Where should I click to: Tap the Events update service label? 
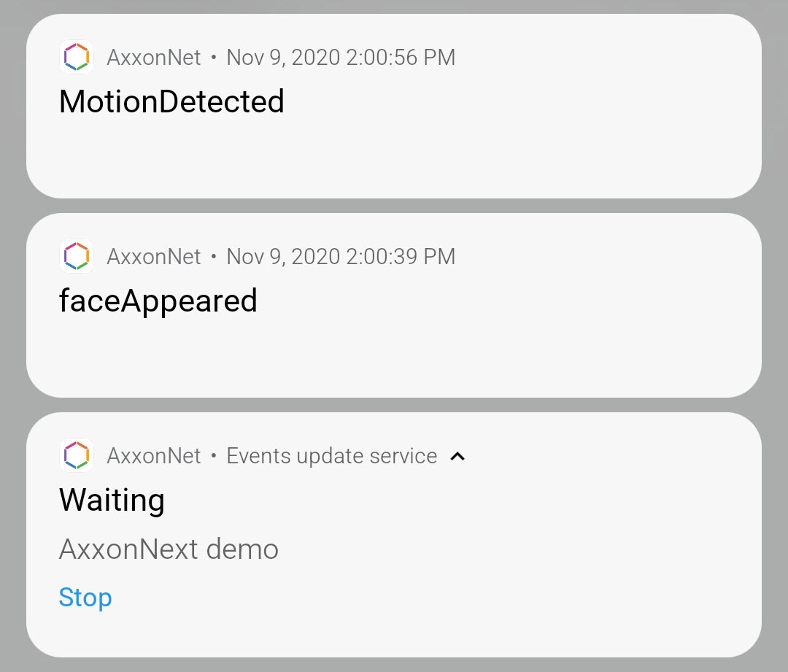(331, 456)
